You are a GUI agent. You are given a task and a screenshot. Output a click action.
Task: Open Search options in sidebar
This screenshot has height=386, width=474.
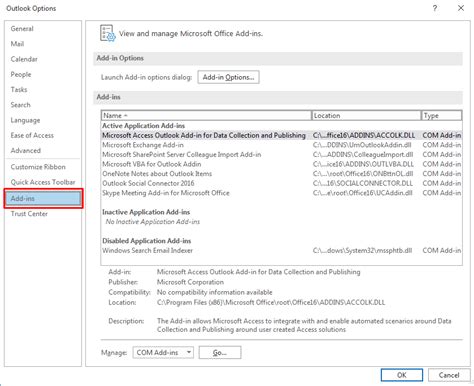click(20, 105)
